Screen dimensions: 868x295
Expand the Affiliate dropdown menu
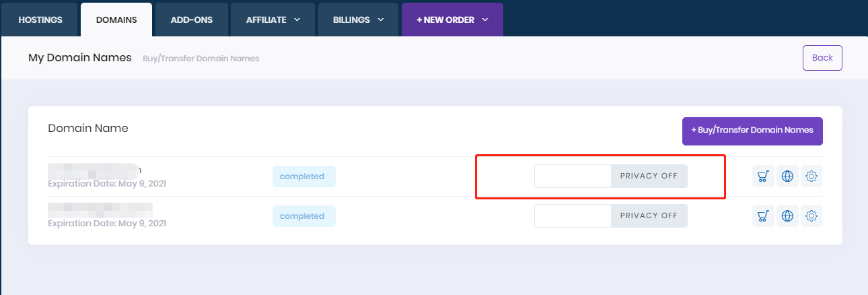pyautogui.click(x=273, y=20)
